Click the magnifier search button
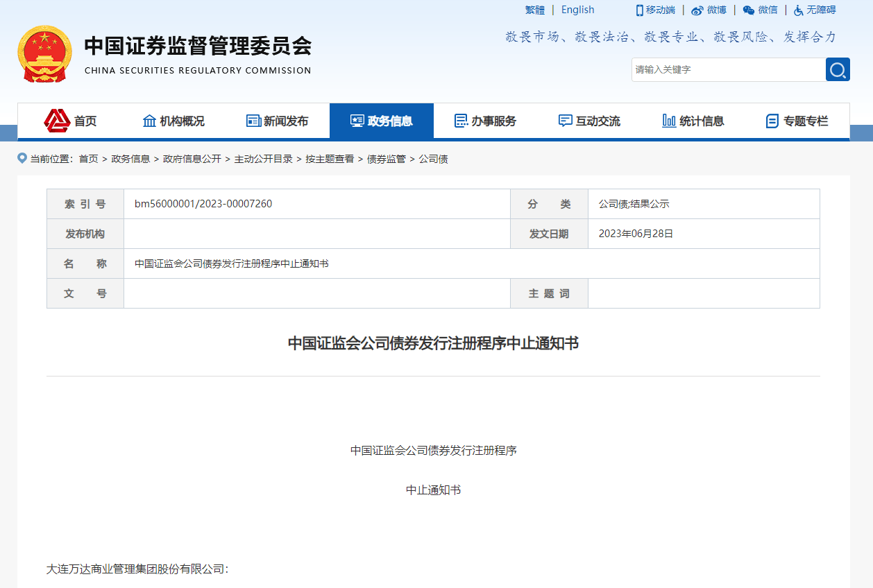The width and height of the screenshot is (873, 588). pos(838,69)
